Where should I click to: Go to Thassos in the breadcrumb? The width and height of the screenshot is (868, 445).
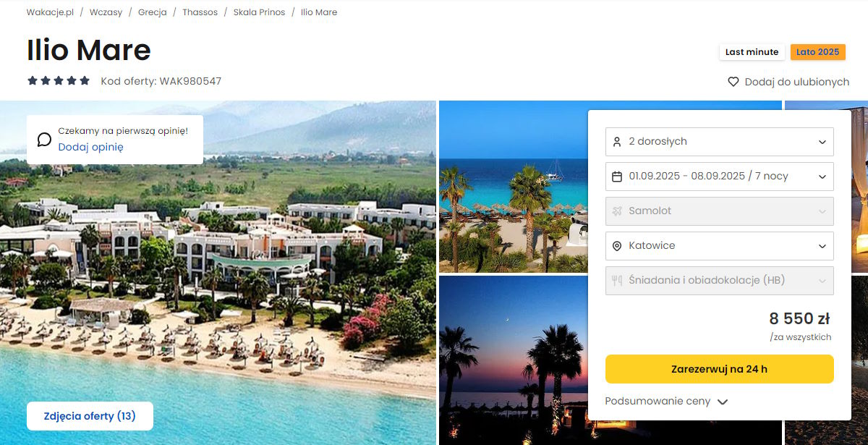[200, 12]
